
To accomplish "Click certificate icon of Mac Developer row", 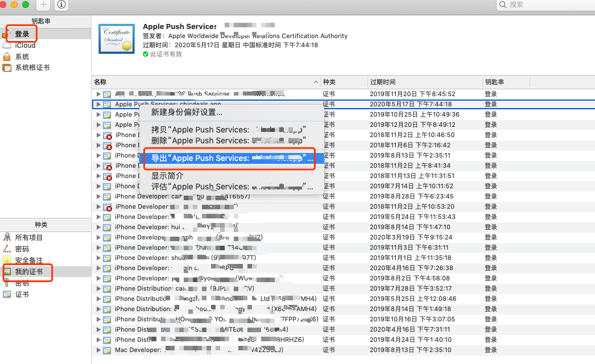I will [x=108, y=350].
